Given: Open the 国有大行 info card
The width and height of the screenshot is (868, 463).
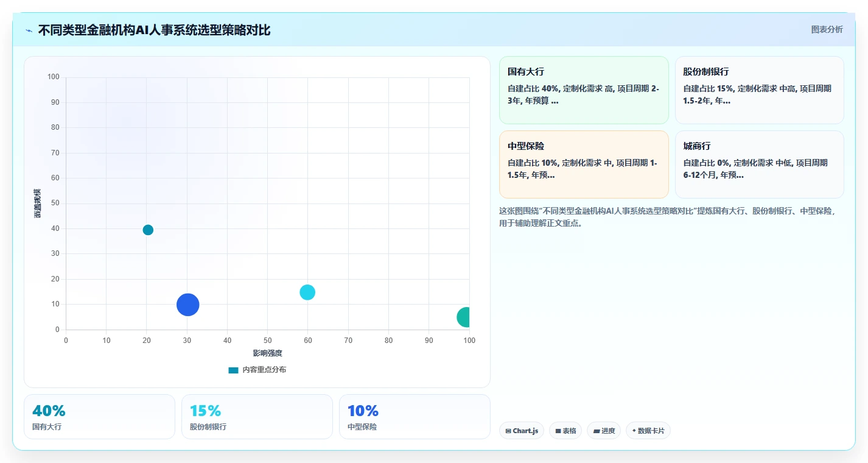Looking at the screenshot, I should tap(584, 90).
